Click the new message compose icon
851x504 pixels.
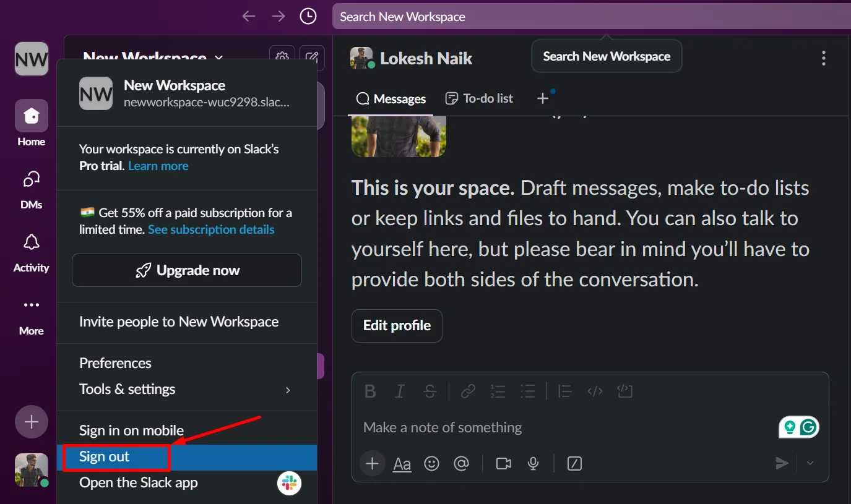click(x=312, y=56)
